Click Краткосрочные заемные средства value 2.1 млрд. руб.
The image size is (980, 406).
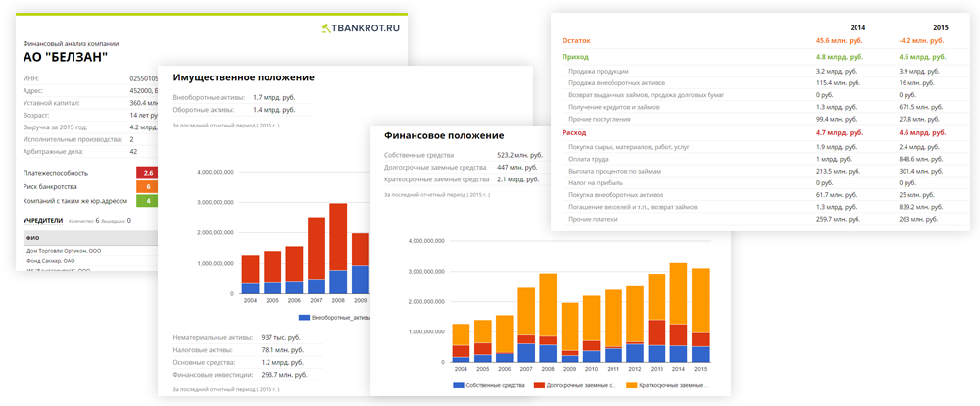point(516,179)
